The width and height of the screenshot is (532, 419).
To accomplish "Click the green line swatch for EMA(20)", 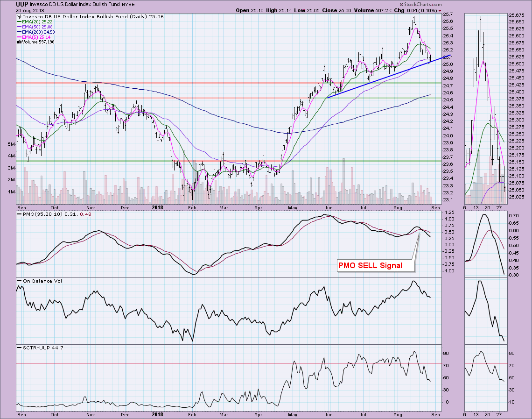I will pos(19,22).
